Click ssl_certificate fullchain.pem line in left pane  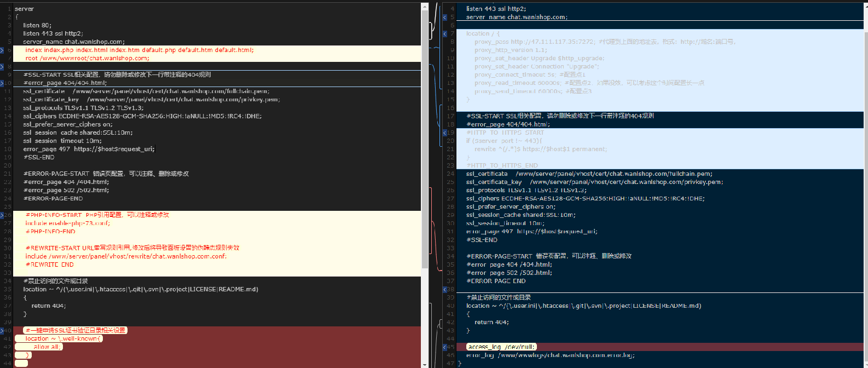pos(146,91)
